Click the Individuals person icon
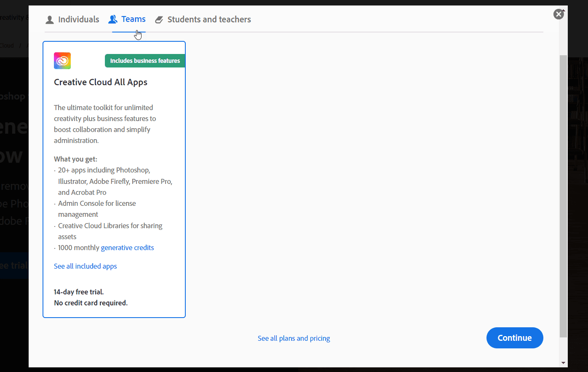Image resolution: width=588 pixels, height=372 pixels. pos(50,20)
